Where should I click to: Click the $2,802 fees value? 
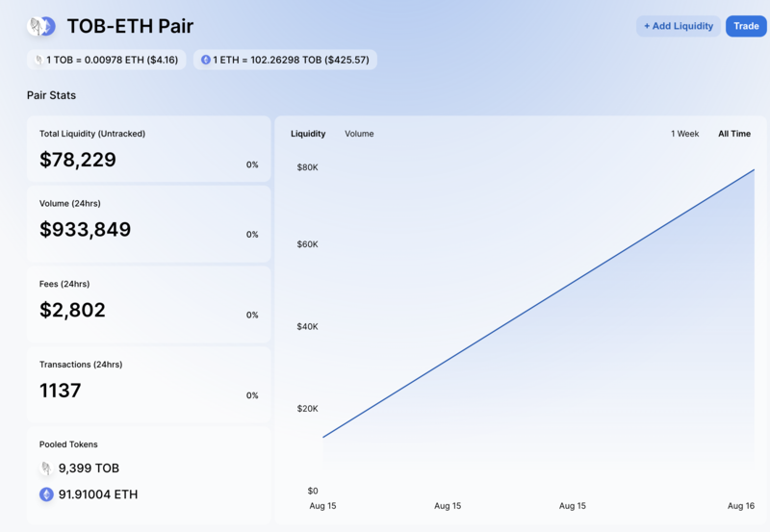pyautogui.click(x=72, y=310)
